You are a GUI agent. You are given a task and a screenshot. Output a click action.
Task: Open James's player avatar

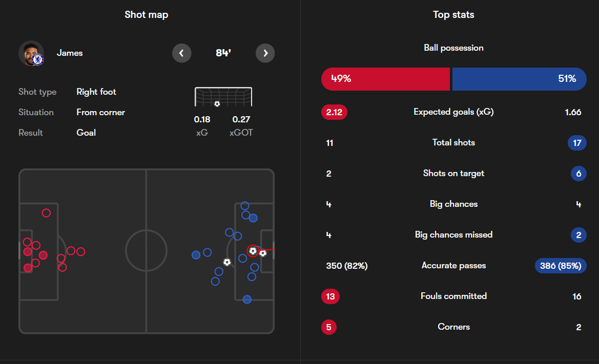(x=31, y=53)
